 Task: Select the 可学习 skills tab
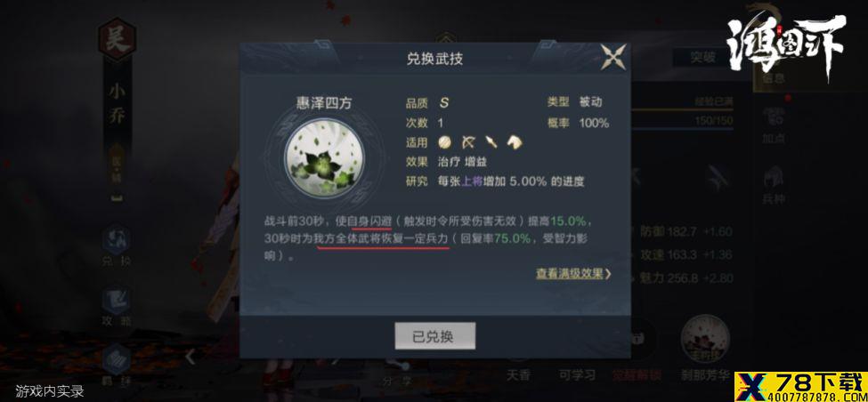[576, 375]
